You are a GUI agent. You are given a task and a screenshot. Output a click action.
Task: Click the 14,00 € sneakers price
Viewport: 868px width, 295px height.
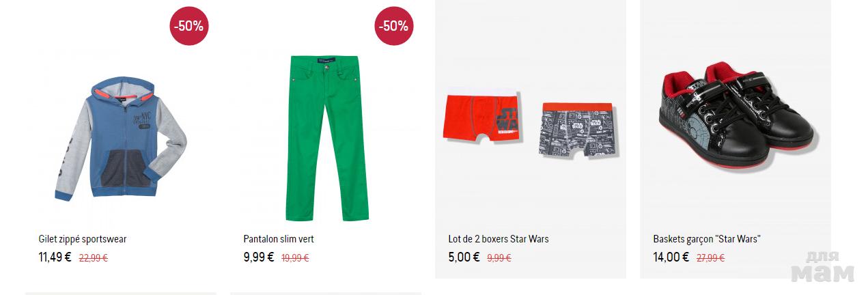point(671,257)
